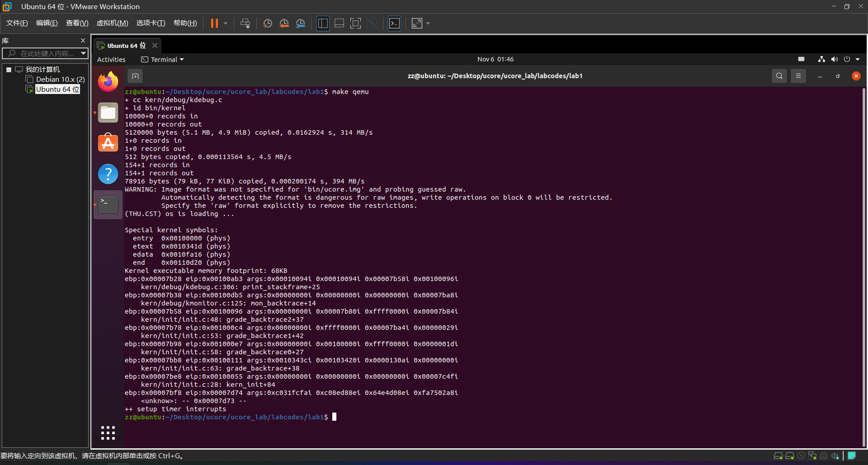The width and height of the screenshot is (868, 465).
Task: Click the second hard disk status icon
Action: click(790, 456)
